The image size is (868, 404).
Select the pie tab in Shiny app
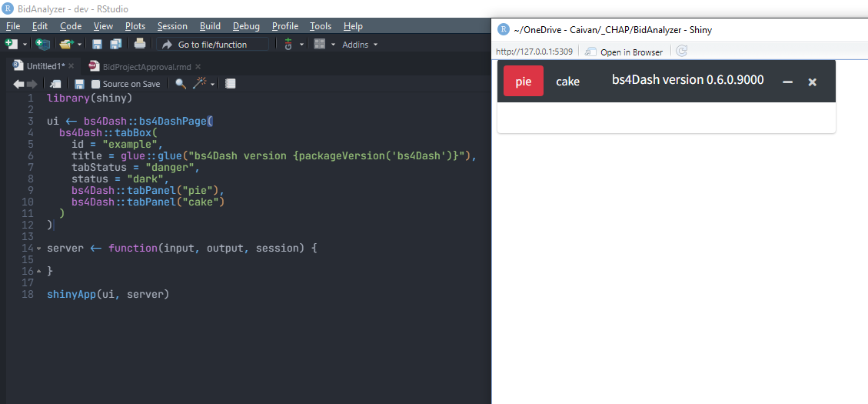tap(523, 82)
